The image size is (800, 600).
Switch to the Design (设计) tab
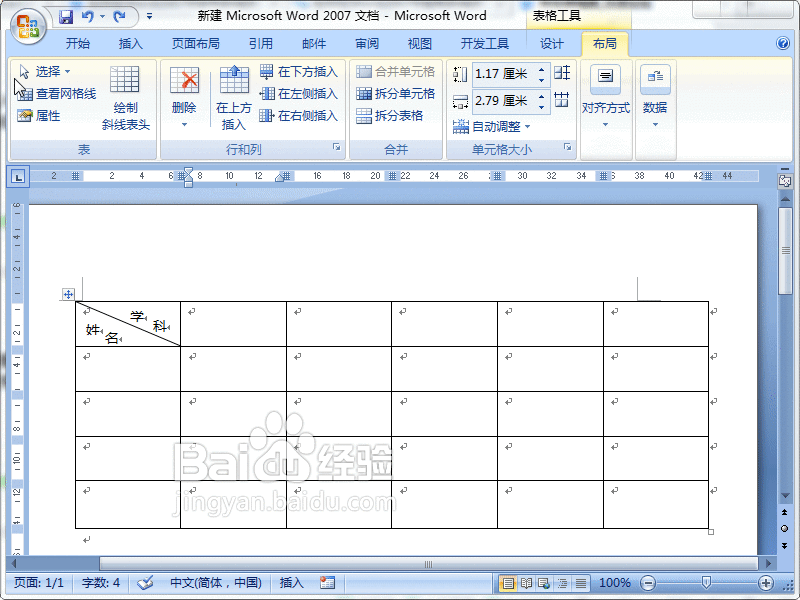coord(551,43)
